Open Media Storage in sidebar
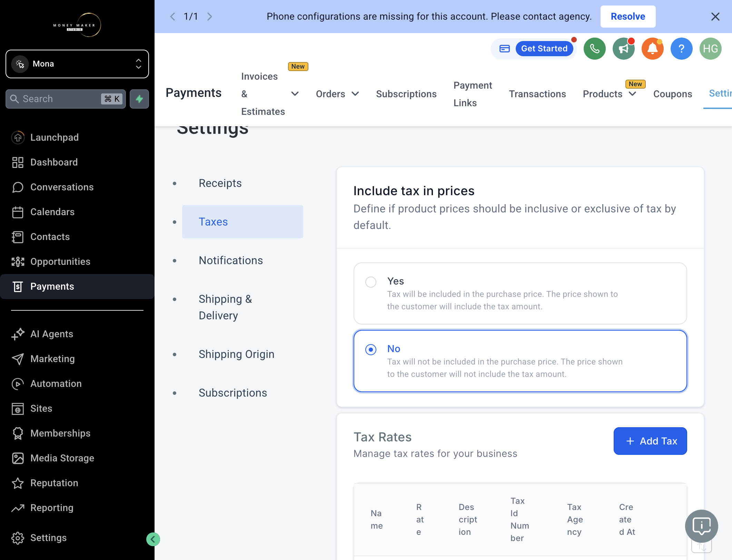This screenshot has height=560, width=732. [x=77, y=458]
